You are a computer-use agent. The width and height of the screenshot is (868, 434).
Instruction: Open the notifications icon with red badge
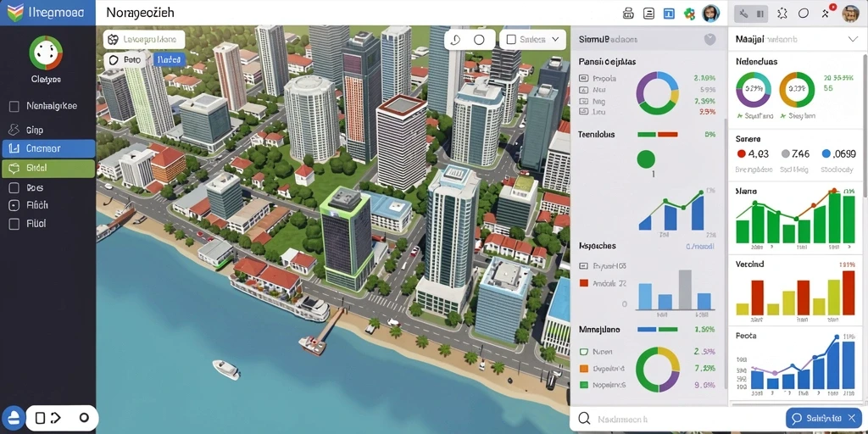click(826, 12)
